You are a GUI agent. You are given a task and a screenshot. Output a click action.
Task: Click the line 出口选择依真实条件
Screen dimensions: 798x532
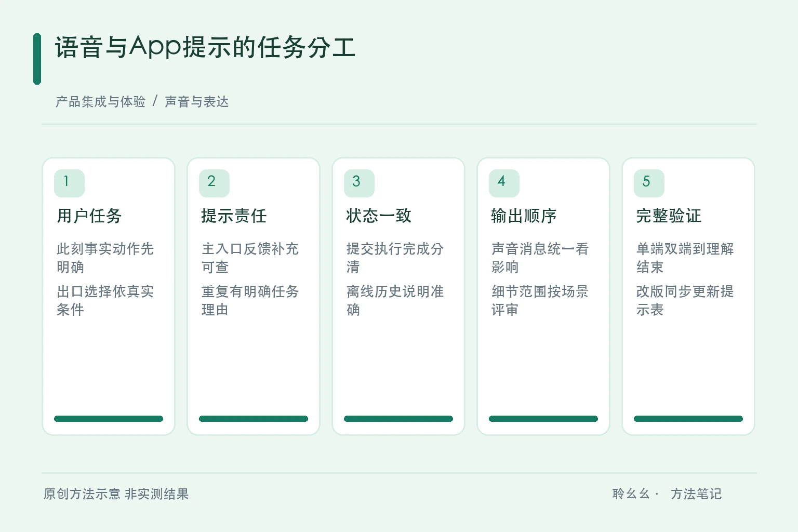[105, 300]
